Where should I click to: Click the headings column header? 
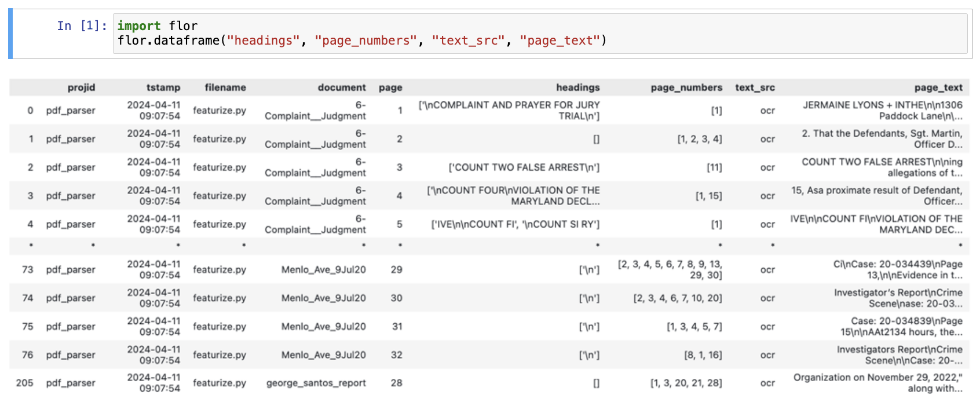click(x=577, y=87)
